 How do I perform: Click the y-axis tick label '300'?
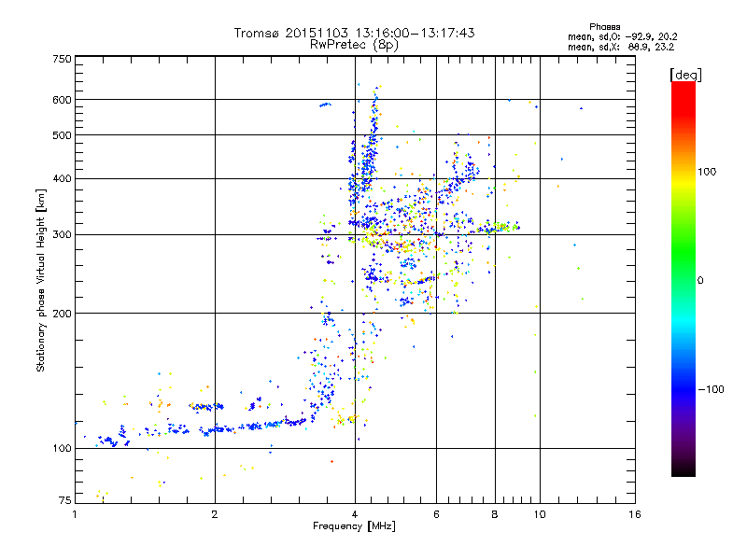62,235
